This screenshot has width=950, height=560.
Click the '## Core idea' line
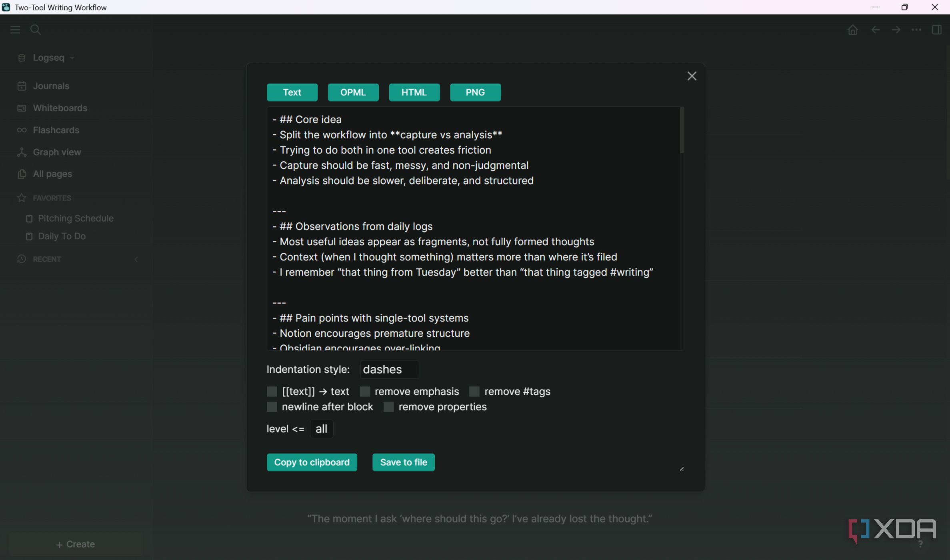(307, 120)
